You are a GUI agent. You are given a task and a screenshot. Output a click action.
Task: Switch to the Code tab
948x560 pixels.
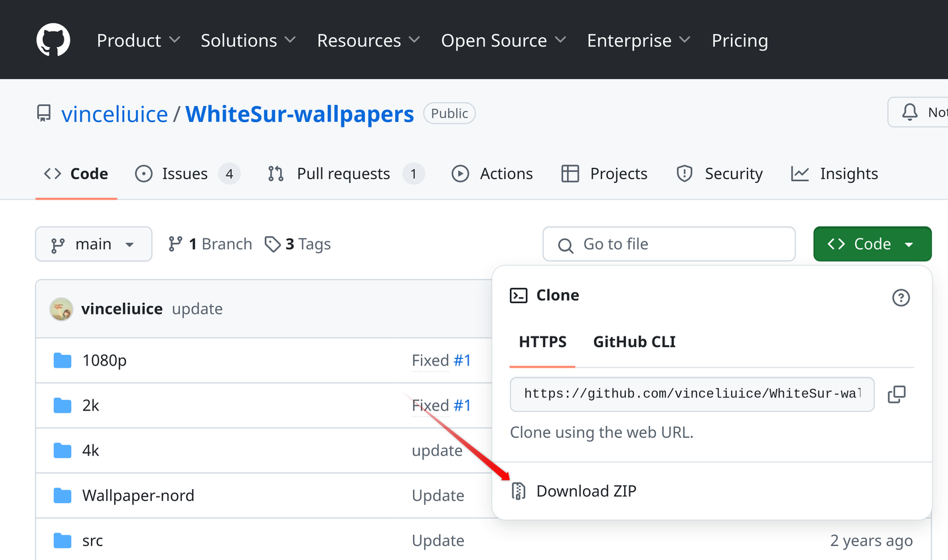(76, 174)
